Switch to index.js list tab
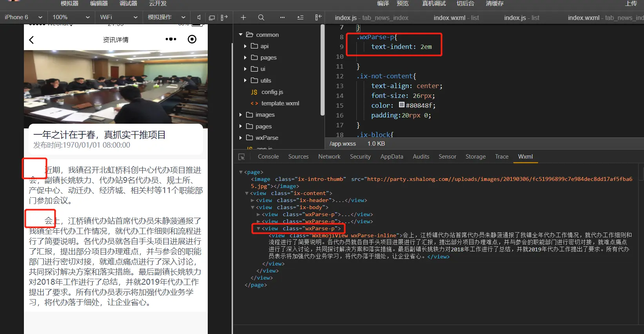644x334 pixels. 522,18
